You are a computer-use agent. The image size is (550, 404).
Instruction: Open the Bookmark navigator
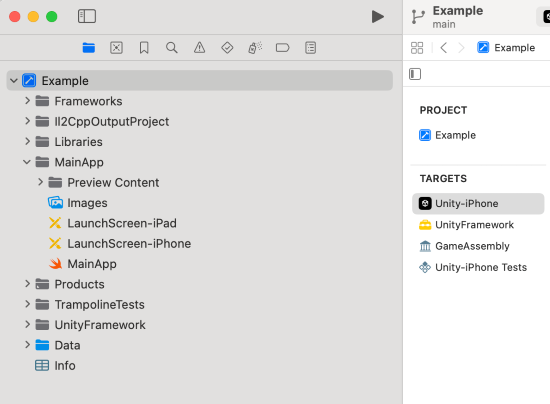point(144,48)
